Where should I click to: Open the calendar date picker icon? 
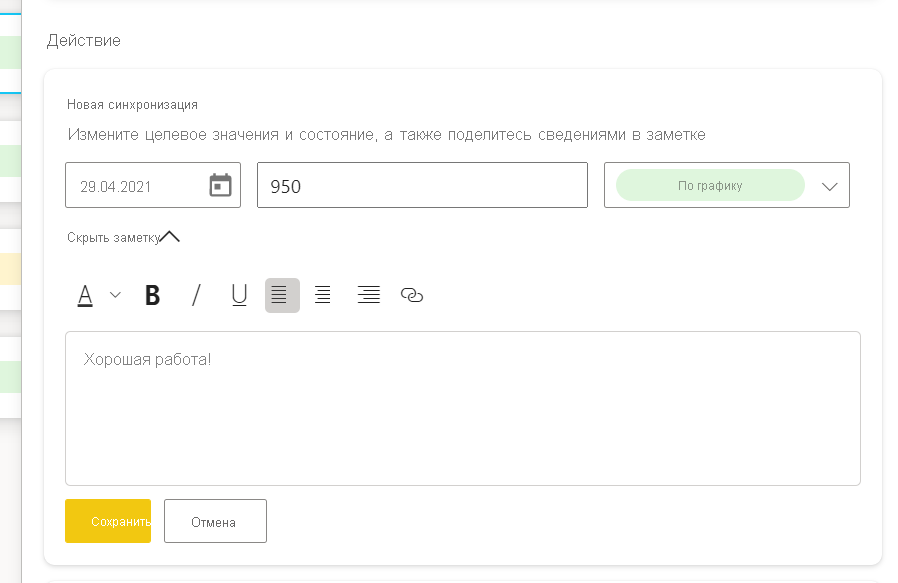220,185
